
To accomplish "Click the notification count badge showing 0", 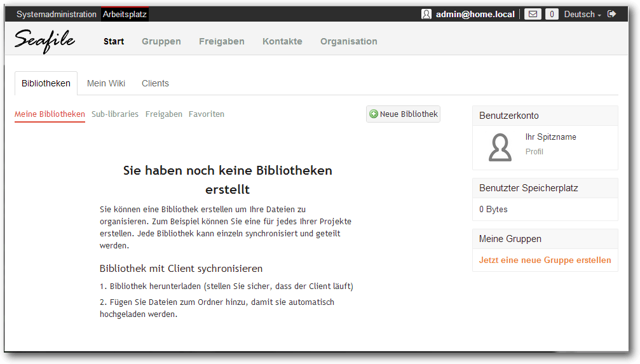I will click(x=552, y=14).
